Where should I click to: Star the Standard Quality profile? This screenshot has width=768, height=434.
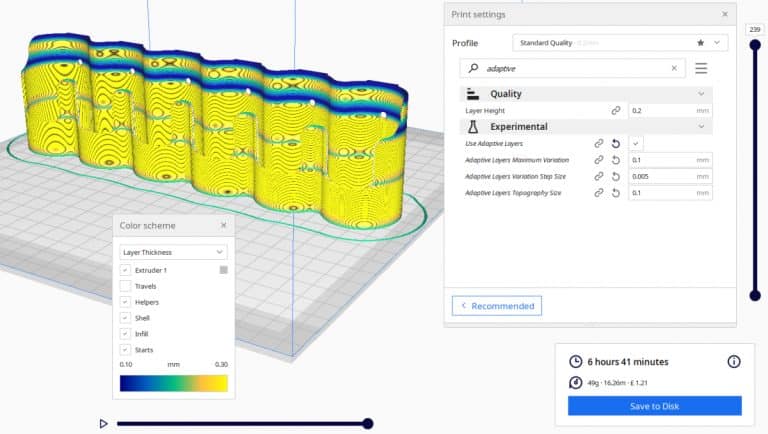click(700, 43)
